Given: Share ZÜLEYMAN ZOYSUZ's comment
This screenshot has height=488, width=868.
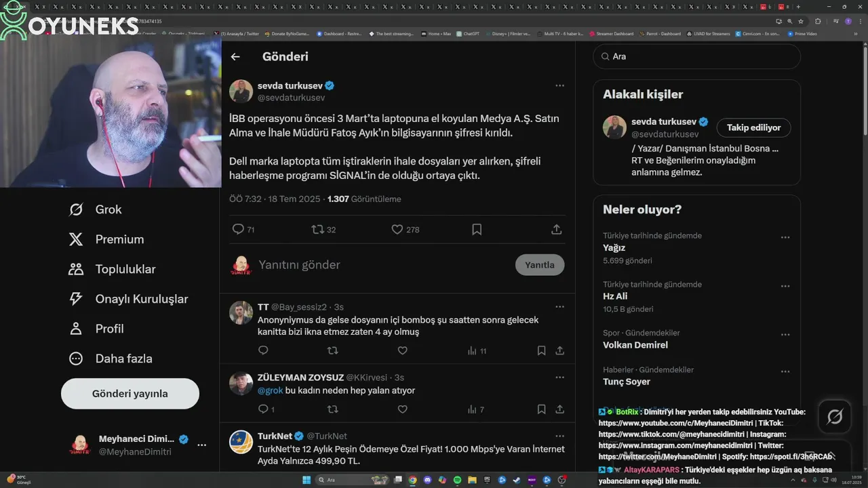Looking at the screenshot, I should coord(559,409).
